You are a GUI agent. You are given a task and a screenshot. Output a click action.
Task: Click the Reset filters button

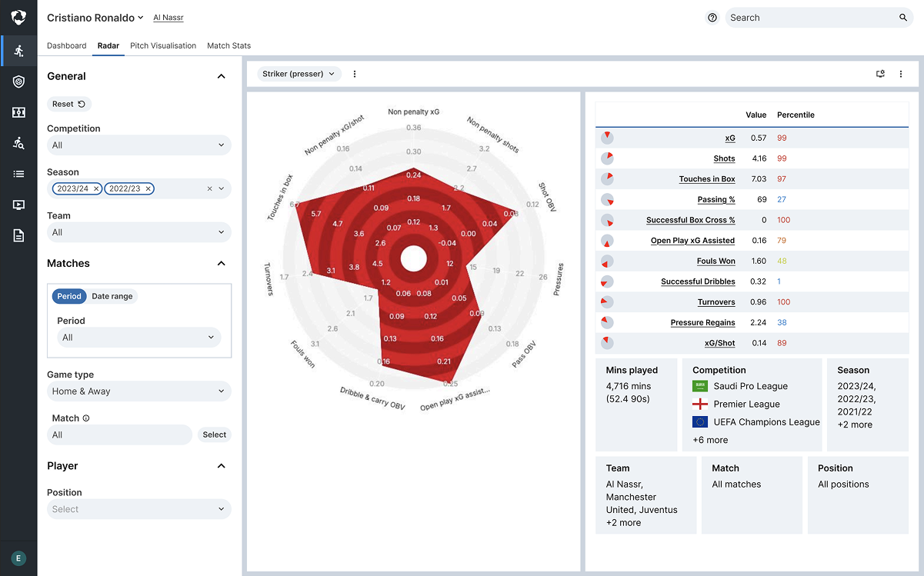click(x=69, y=104)
